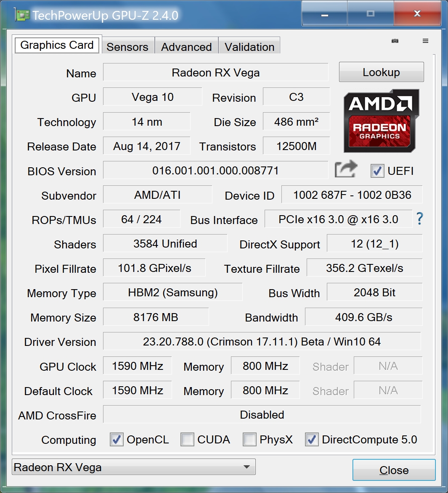
Task: Click the Release Date value Aug 14, 2017
Action: 147,146
